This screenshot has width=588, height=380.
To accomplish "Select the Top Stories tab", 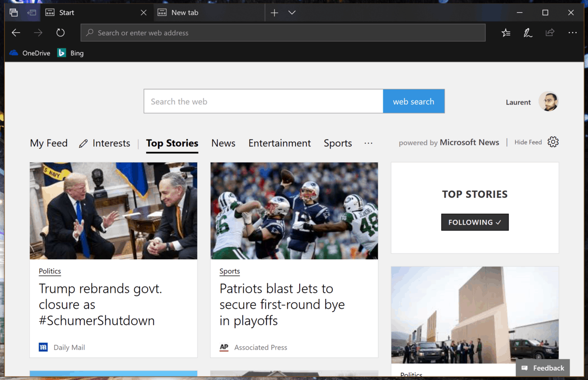I will pyautogui.click(x=172, y=143).
